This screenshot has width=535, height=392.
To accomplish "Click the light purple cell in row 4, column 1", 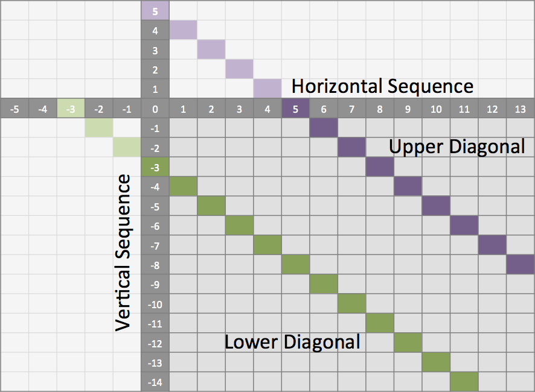I will point(183,30).
